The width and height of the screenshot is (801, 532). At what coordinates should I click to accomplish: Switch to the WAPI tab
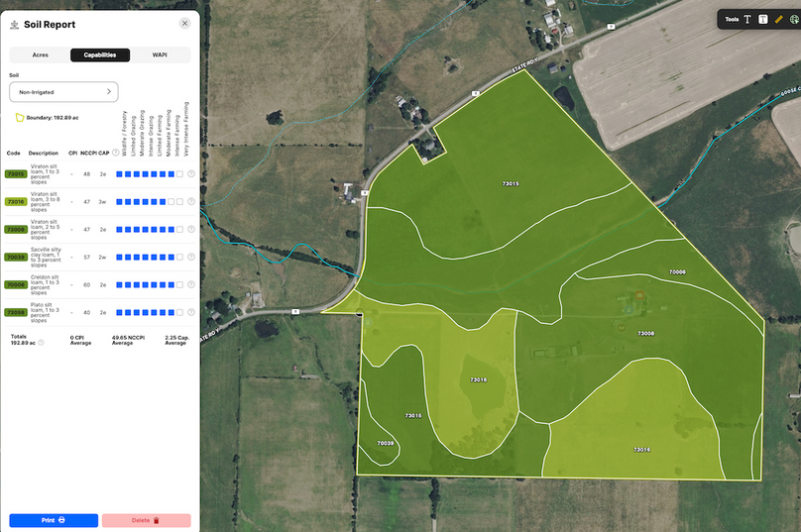160,55
